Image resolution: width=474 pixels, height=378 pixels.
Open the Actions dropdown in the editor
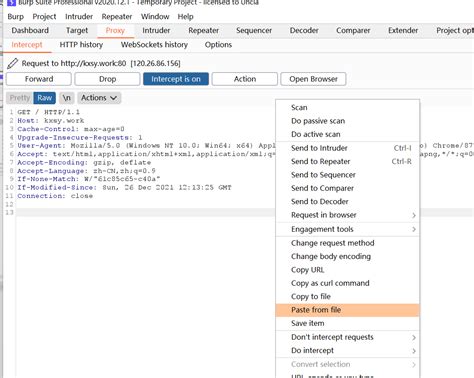point(99,98)
